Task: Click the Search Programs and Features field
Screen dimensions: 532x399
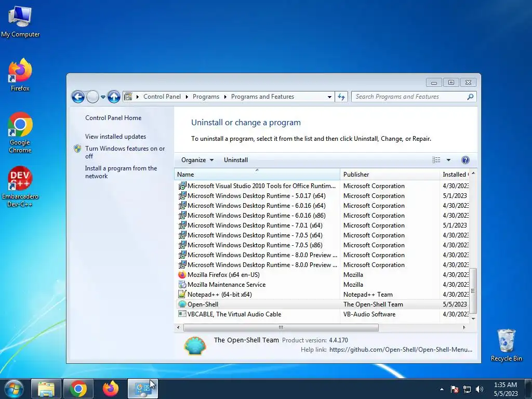Action: click(x=409, y=97)
